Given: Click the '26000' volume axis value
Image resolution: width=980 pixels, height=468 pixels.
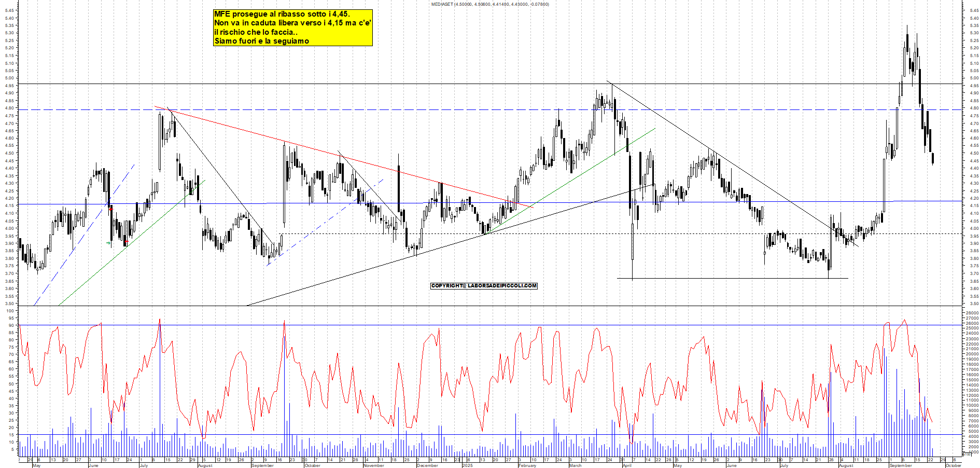Looking at the screenshot, I should coord(972,323).
